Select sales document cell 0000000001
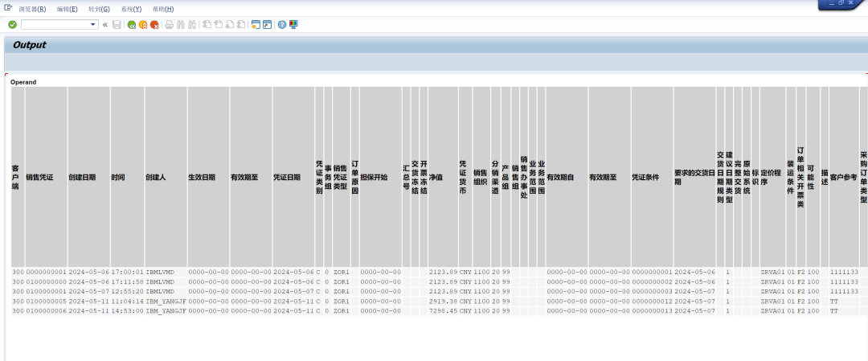 [47, 273]
